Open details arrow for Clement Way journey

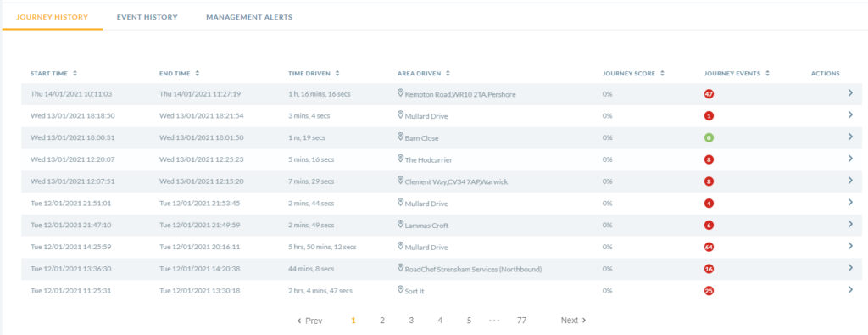coord(850,181)
